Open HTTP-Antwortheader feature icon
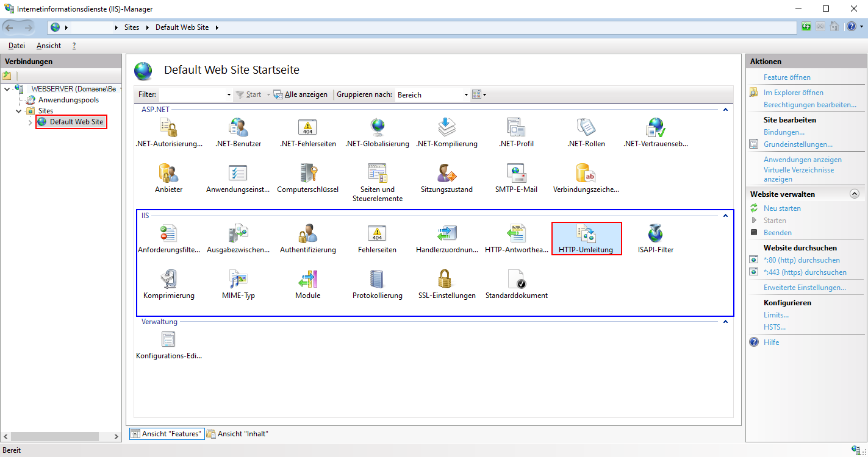This screenshot has width=868, height=457. tap(516, 239)
